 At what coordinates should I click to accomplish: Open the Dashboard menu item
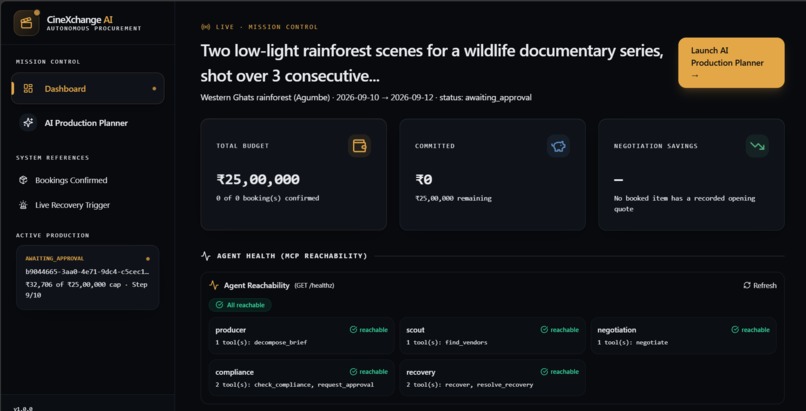87,88
